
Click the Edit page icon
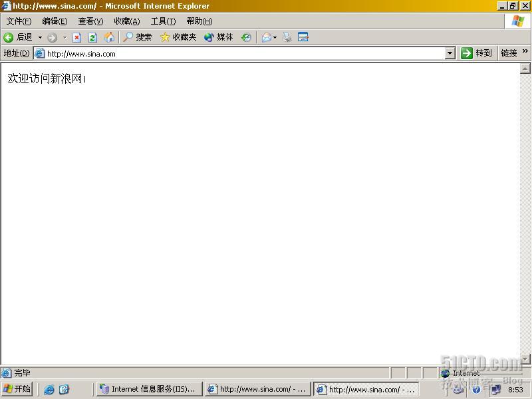303,37
